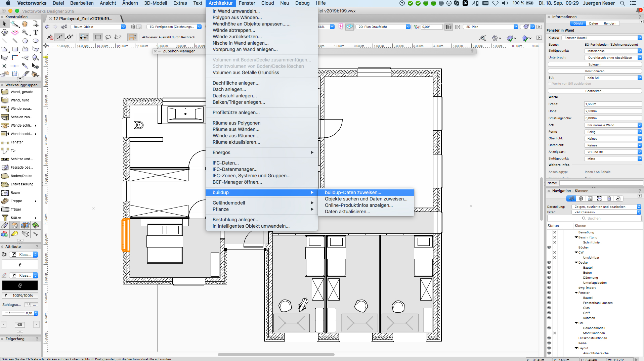Open the site planning tool set
Viewport: 644px width, 361px height.
(35, 225)
